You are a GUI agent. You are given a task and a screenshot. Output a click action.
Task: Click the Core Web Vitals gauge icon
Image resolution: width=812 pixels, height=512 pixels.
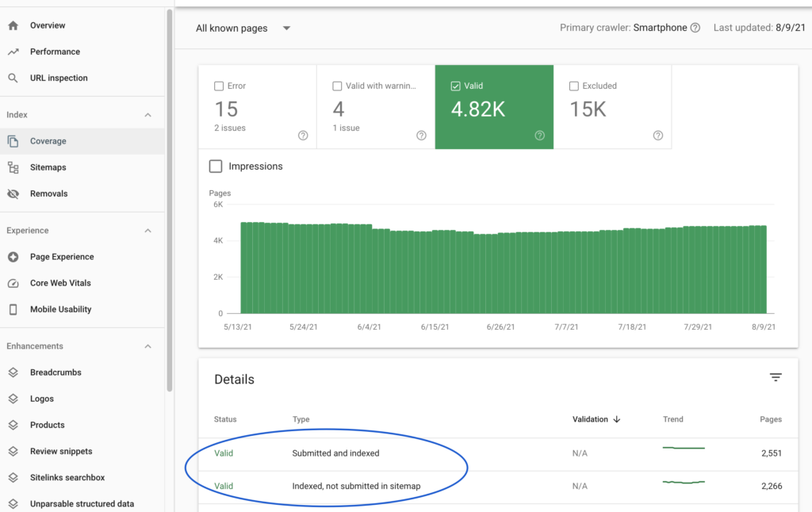[13, 283]
